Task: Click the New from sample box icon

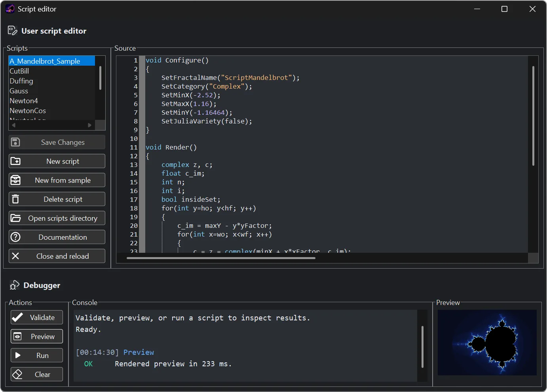Action: coord(15,180)
